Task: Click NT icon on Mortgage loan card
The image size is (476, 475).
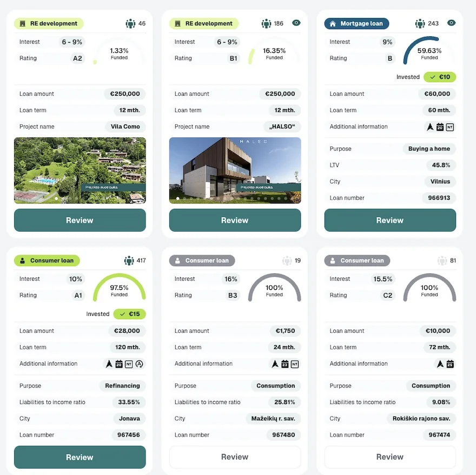Action: tap(450, 127)
